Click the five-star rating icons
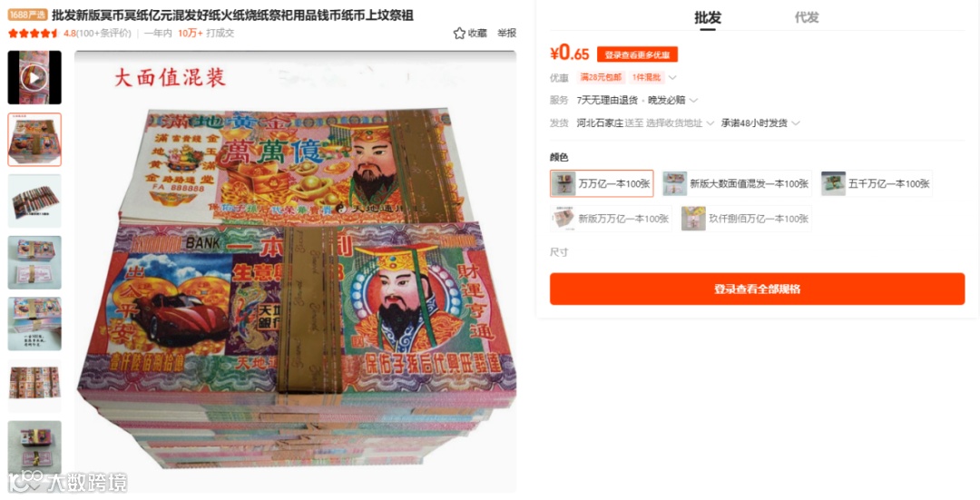Viewport: 980px width, 500px height. [34, 34]
